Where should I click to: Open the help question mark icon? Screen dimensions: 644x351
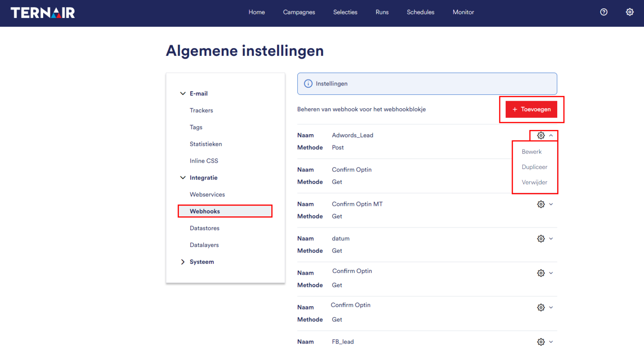(x=604, y=12)
